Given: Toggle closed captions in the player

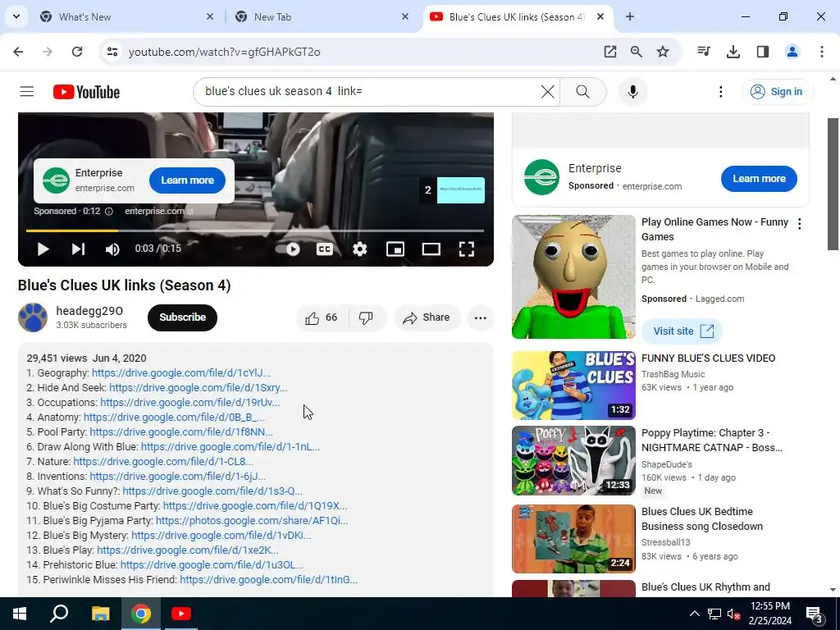Looking at the screenshot, I should (325, 249).
